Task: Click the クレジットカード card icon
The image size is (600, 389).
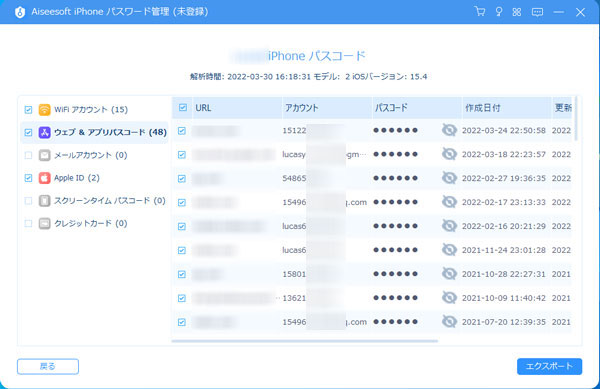Action: click(44, 223)
